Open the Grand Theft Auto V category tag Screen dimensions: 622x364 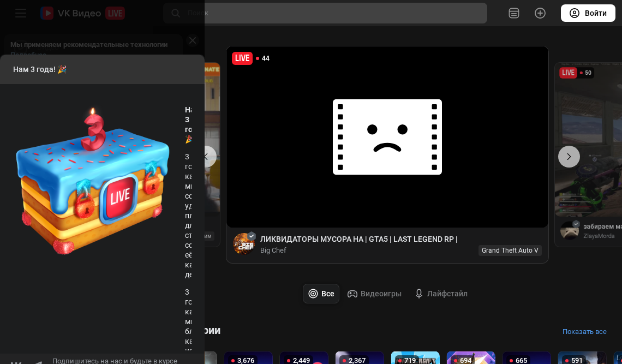(x=510, y=250)
